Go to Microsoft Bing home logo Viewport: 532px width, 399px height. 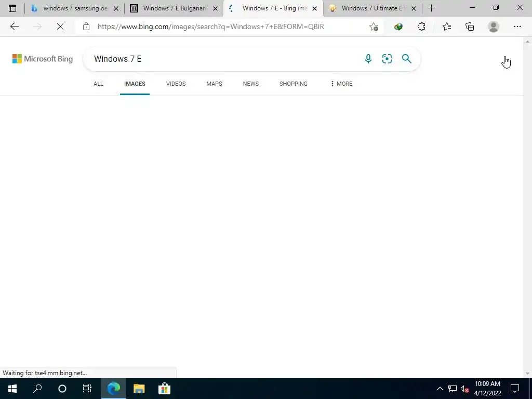[43, 59]
